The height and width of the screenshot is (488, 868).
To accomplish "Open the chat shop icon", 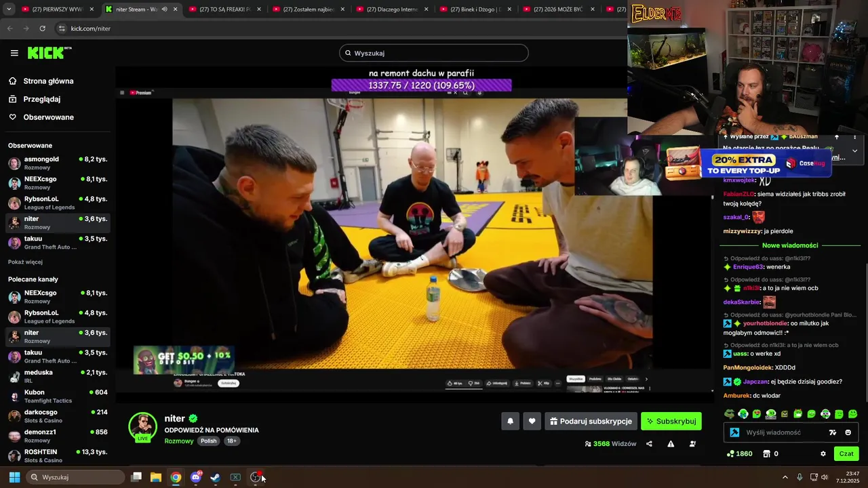I will [767, 453].
